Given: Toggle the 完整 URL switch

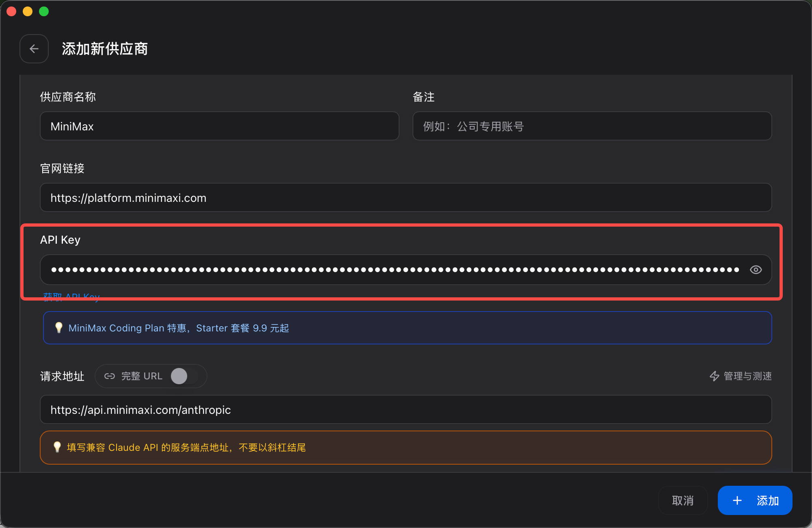Looking at the screenshot, I should point(184,376).
